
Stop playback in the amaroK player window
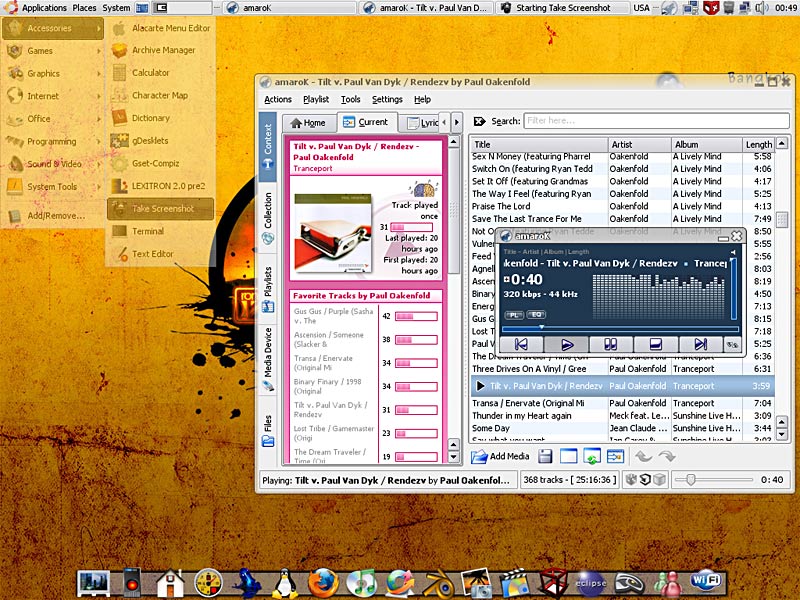point(656,344)
